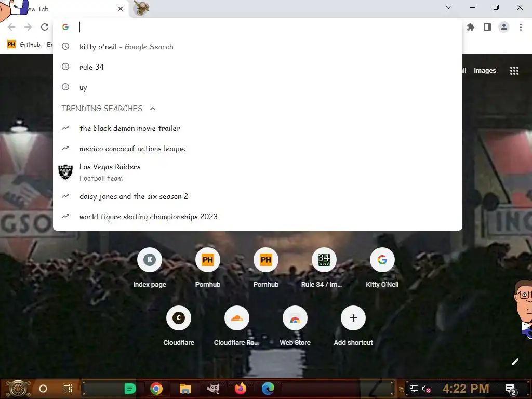Click the 4:22 PM clock
The height and width of the screenshot is (399, 532).
[x=465, y=389]
